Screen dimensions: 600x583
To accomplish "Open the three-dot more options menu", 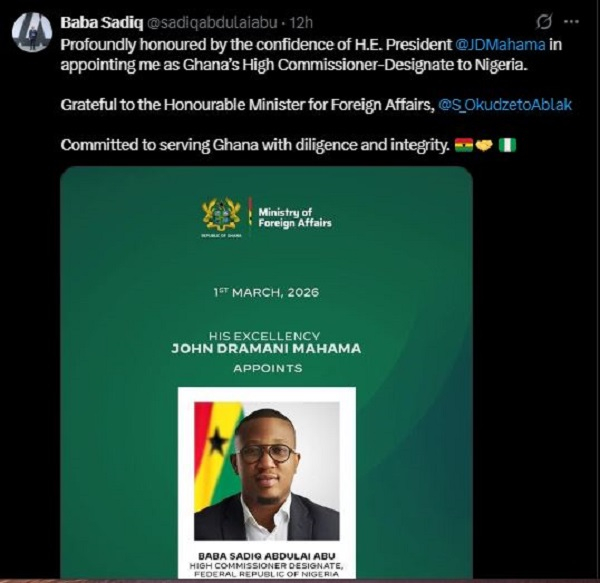I will tap(575, 21).
